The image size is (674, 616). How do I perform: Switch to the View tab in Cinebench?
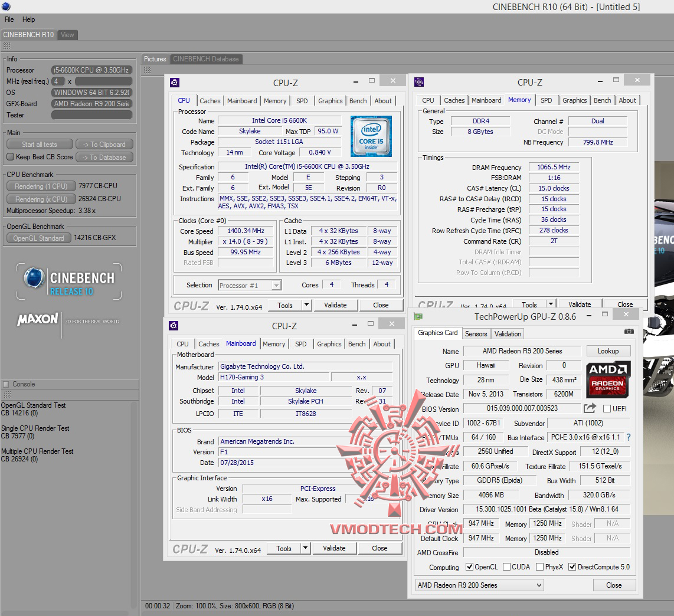67,35
